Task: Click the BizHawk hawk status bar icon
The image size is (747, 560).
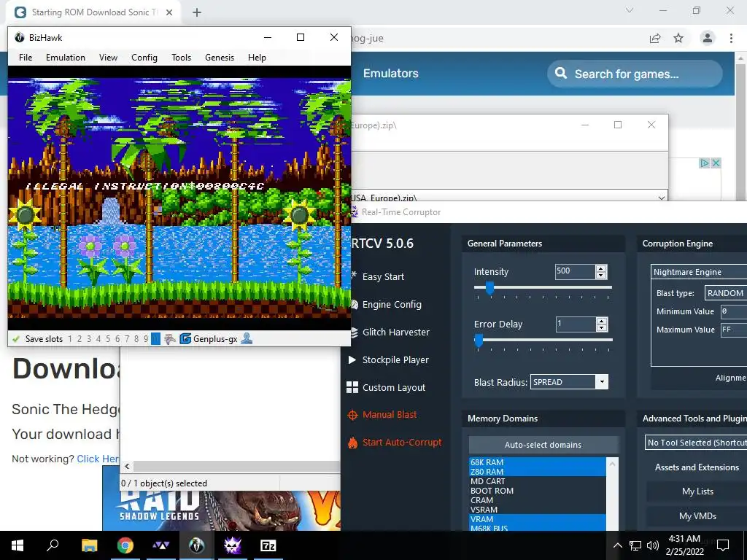Action: click(170, 339)
